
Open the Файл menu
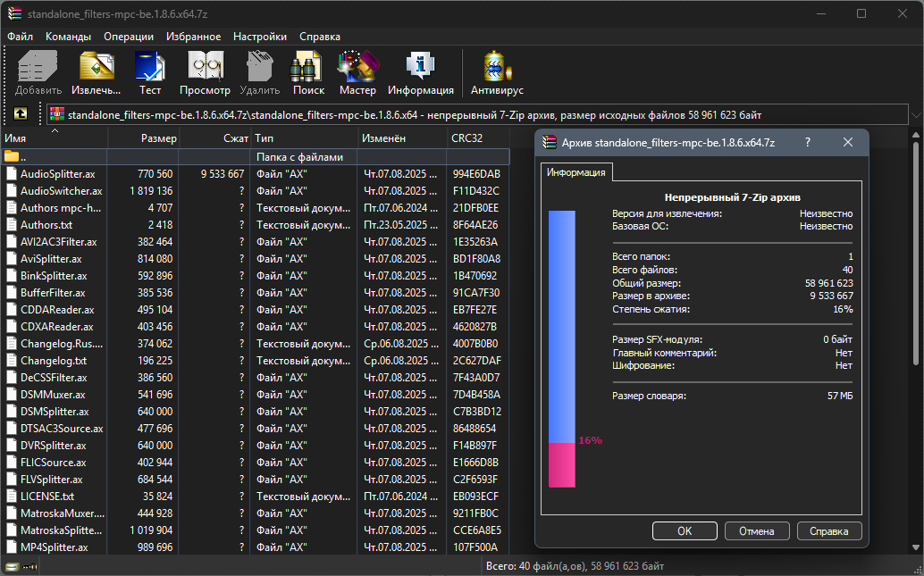(x=20, y=37)
